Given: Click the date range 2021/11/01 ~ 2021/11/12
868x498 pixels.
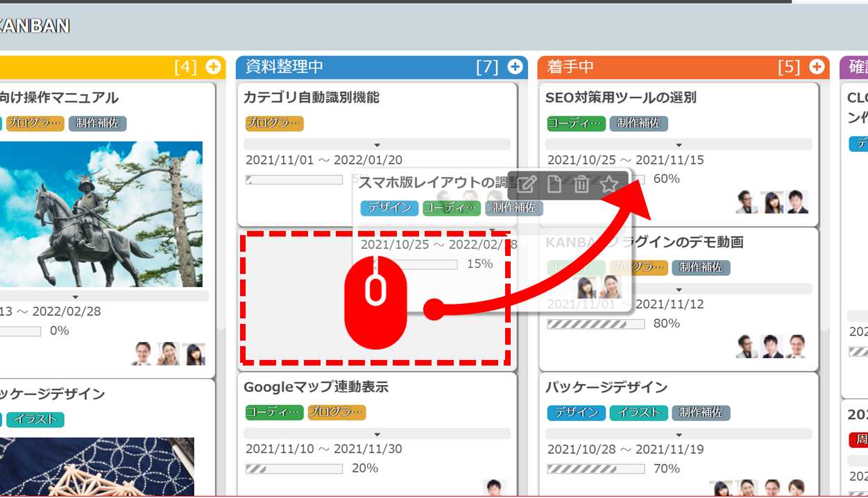Looking at the screenshot, I should click(x=626, y=304).
